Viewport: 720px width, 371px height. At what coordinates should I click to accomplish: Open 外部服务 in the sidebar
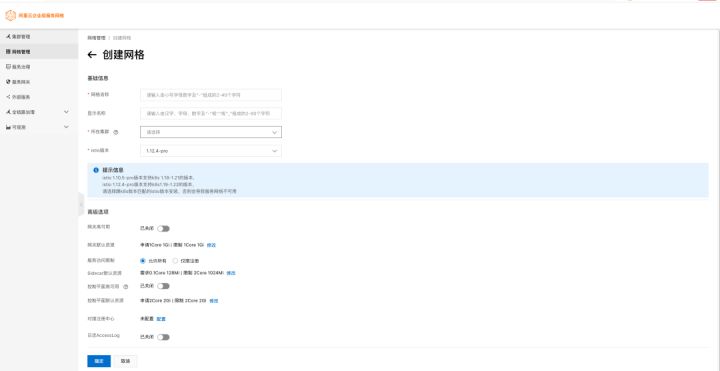39,97
